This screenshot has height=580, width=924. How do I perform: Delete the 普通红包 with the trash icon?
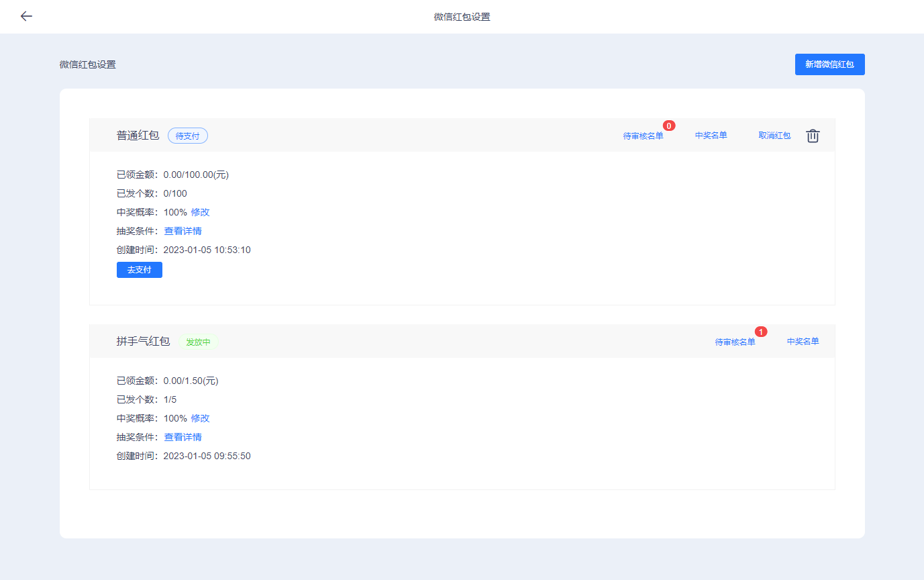pyautogui.click(x=813, y=136)
